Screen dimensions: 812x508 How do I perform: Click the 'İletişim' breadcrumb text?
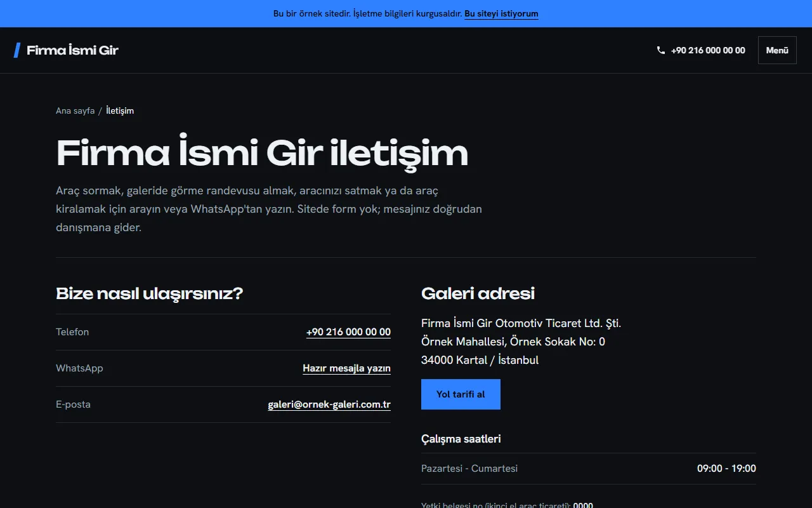click(120, 110)
